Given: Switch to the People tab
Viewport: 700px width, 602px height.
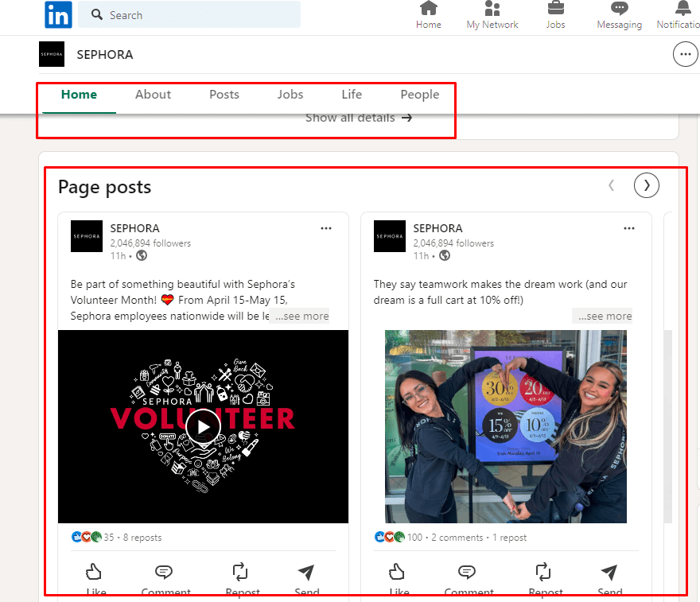Looking at the screenshot, I should [x=419, y=95].
